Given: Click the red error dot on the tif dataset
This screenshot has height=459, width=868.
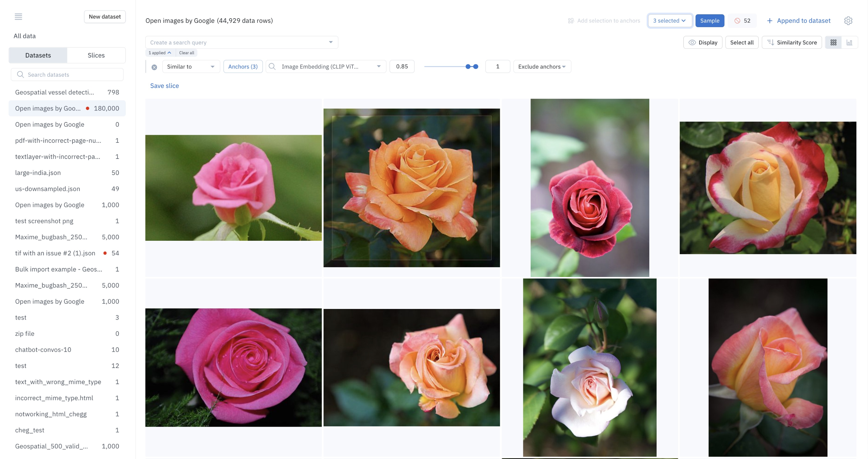Looking at the screenshot, I should tap(105, 253).
